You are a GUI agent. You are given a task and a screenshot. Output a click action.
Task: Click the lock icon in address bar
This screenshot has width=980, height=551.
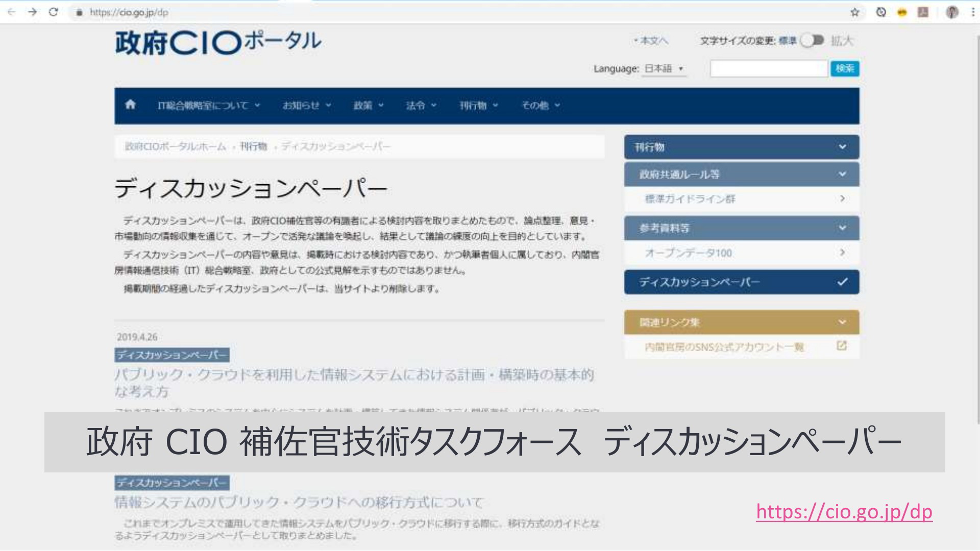click(x=79, y=12)
